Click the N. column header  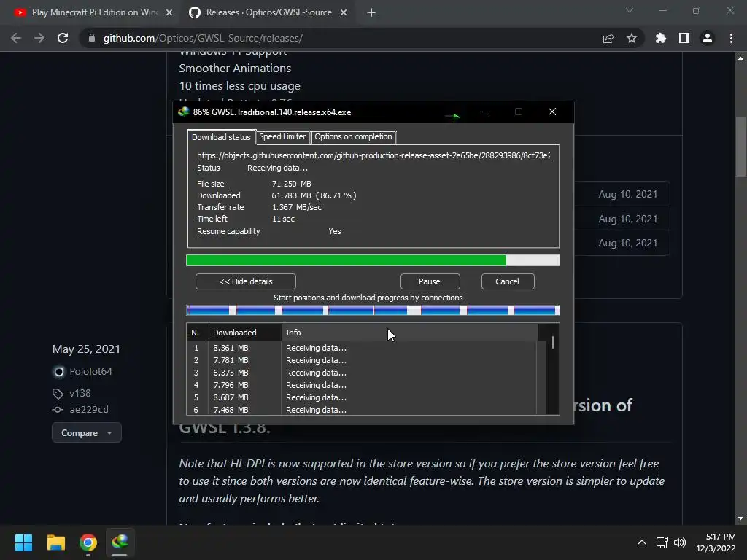[x=198, y=332]
